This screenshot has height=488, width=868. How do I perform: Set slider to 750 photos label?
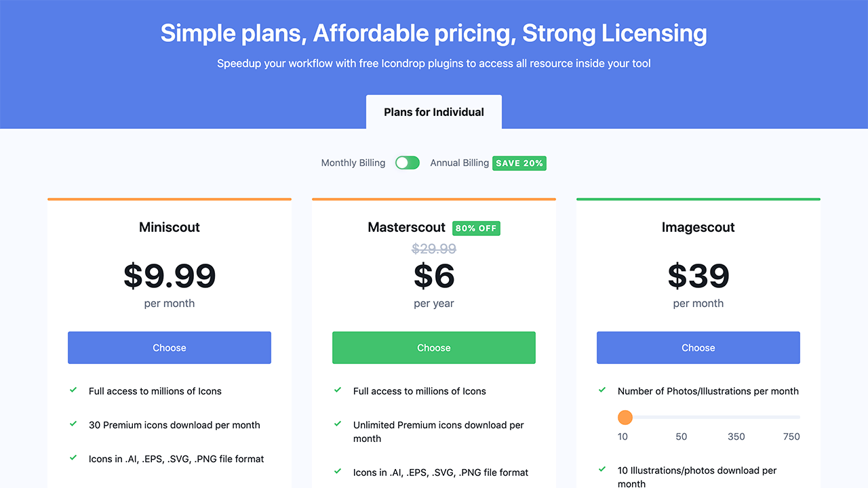click(x=791, y=436)
